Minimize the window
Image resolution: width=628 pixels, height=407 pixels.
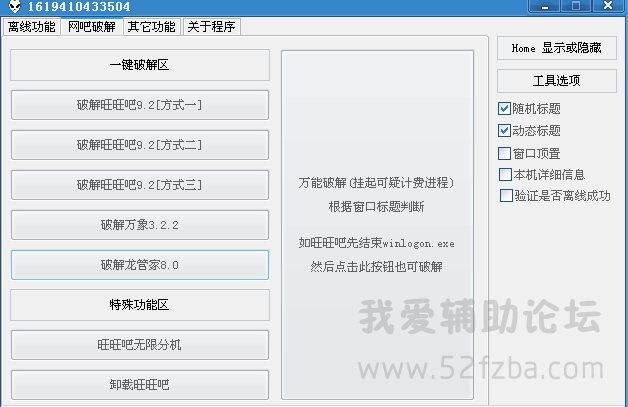click(545, 6)
